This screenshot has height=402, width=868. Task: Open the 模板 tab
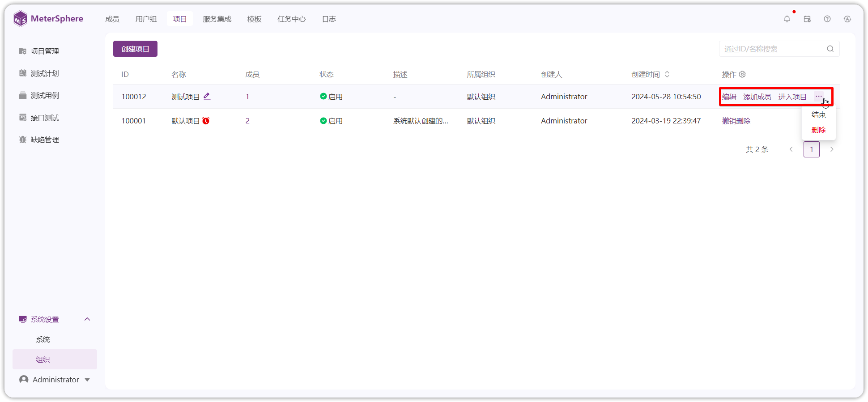tap(255, 19)
